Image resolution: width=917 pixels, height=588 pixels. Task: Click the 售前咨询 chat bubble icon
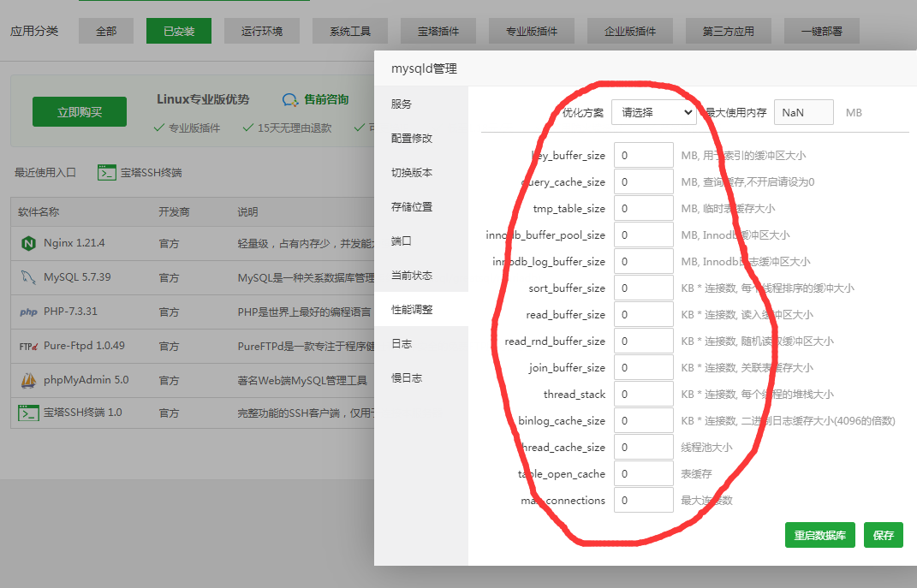click(290, 100)
